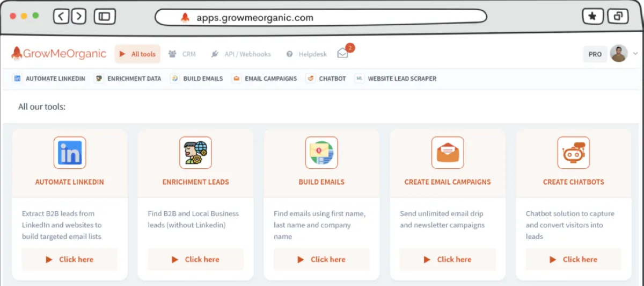Open the API / Webhooks tab

coord(240,54)
